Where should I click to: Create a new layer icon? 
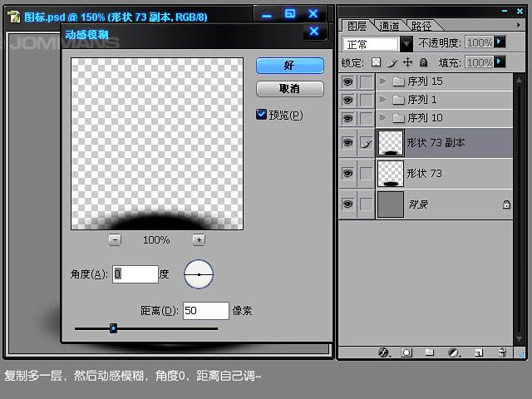point(479,352)
